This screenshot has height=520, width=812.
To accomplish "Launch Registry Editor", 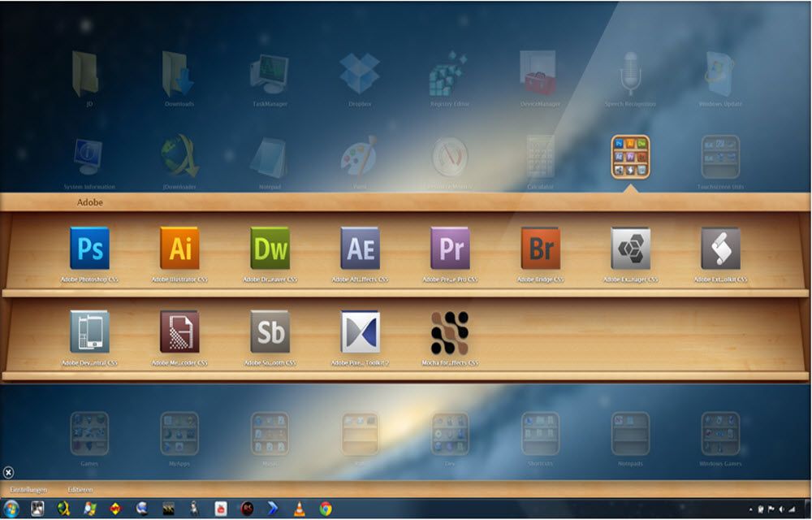I will 448,74.
